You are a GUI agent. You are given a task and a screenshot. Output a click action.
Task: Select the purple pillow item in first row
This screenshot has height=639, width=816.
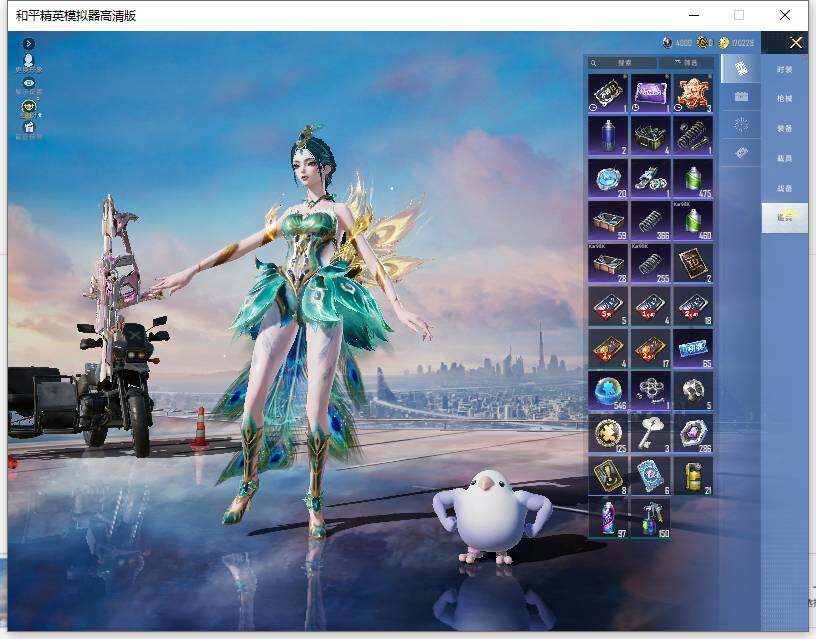tap(651, 94)
